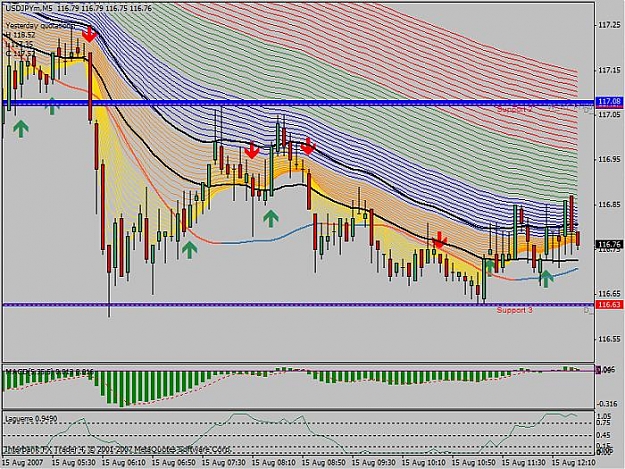
Task: Click the black 116.76 current price tag
Action: point(609,244)
